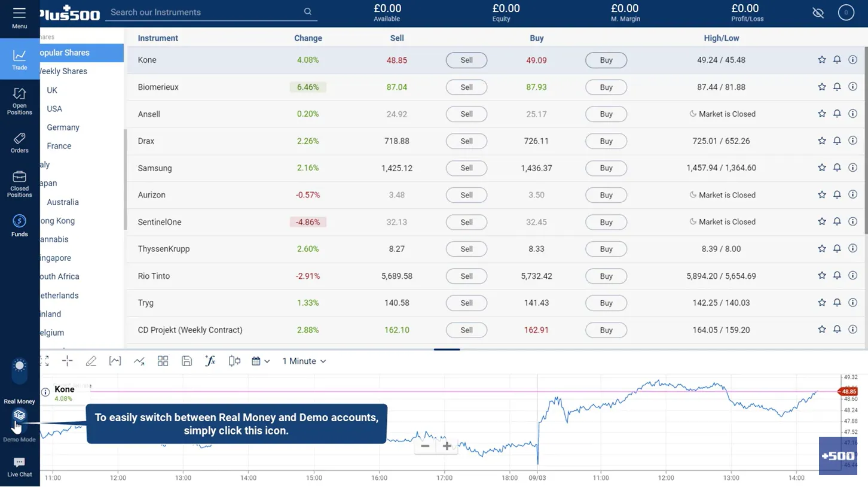Open the notifications counter circle
Screen dimensions: 868x487
846,13
